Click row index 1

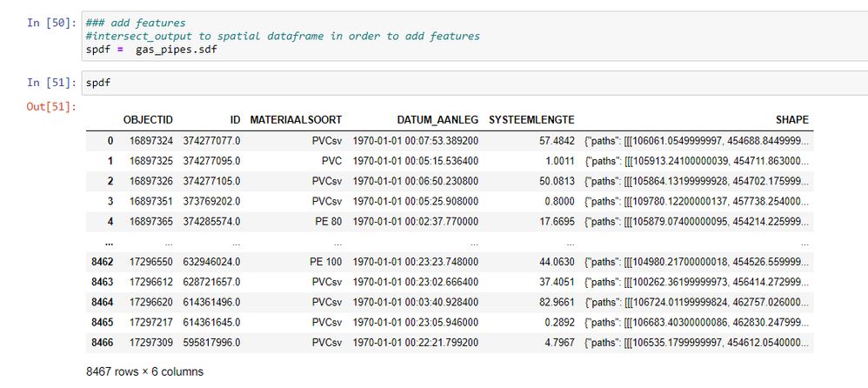[110, 161]
